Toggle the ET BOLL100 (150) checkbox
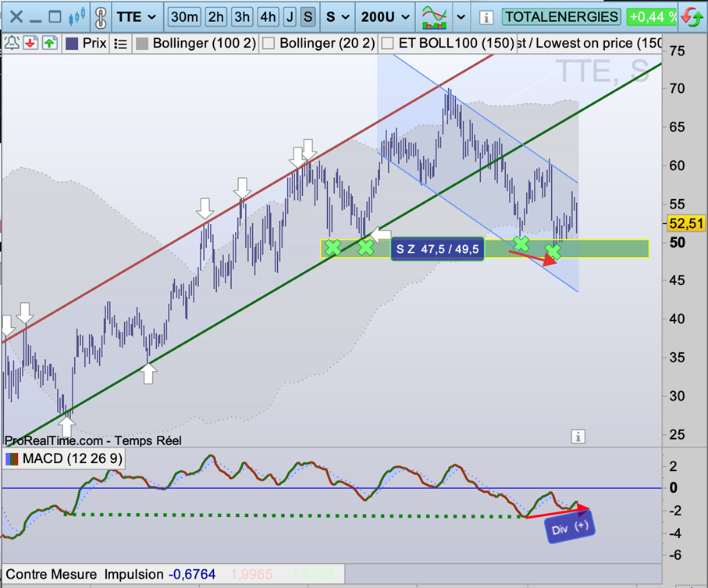The width and height of the screenshot is (708, 588). click(387, 44)
